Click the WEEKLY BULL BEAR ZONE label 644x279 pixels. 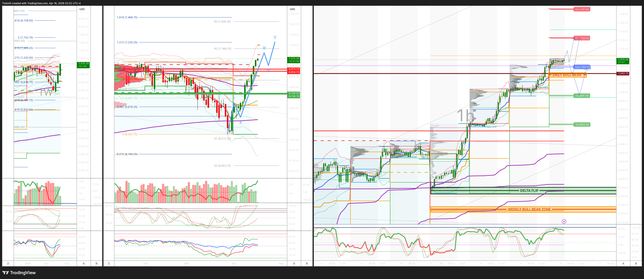click(529, 209)
